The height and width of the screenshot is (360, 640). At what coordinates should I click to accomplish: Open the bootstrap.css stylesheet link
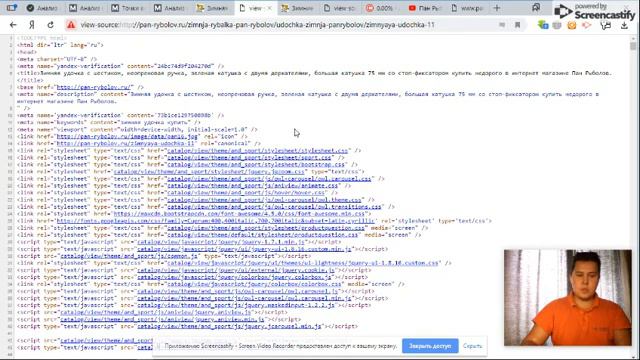(256, 164)
